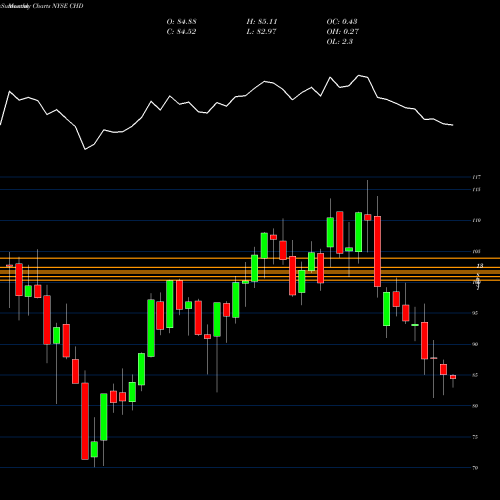
Task: Click the 70 price axis label
Action: pyautogui.click(x=475, y=468)
